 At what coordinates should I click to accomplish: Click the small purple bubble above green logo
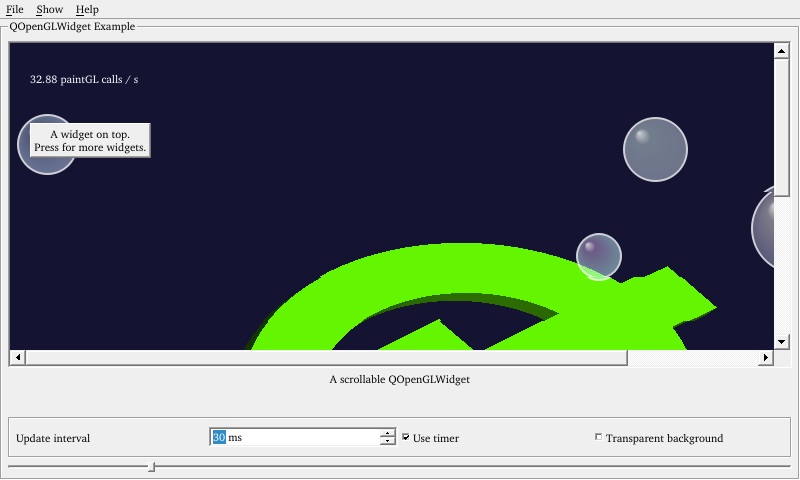tap(598, 256)
